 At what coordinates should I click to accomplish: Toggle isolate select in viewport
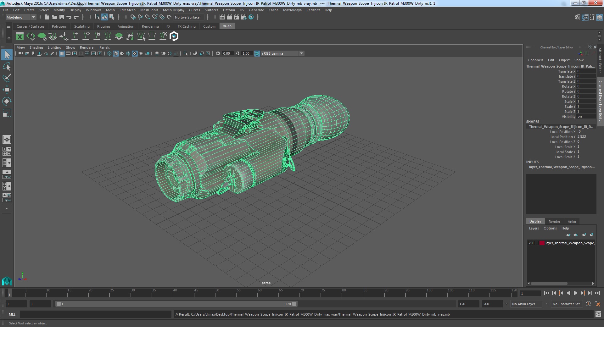(186, 53)
